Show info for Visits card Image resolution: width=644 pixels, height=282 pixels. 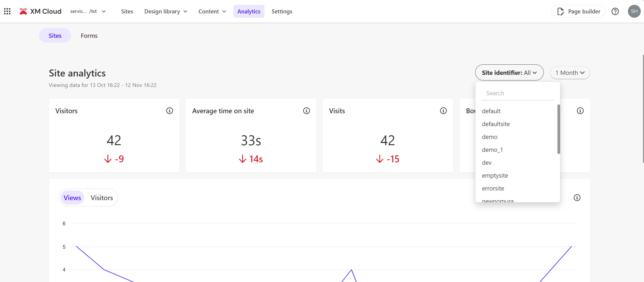[x=443, y=111]
